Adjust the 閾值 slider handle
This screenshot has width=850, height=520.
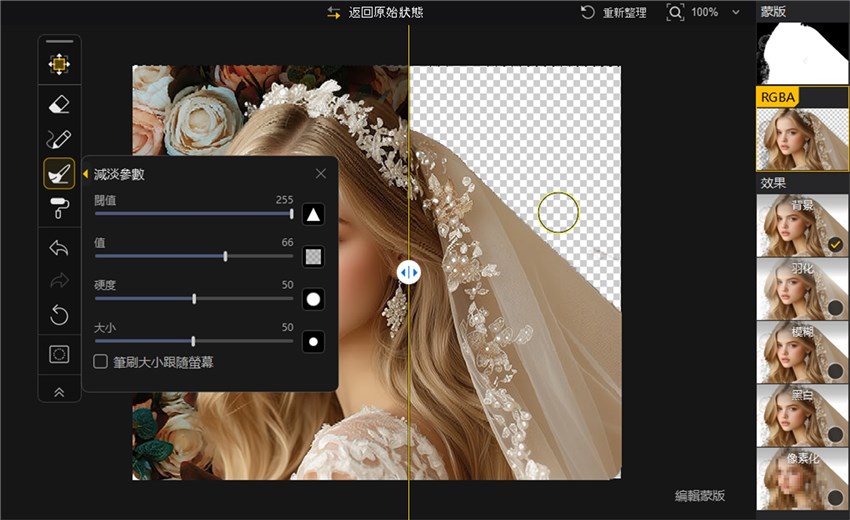tap(292, 214)
